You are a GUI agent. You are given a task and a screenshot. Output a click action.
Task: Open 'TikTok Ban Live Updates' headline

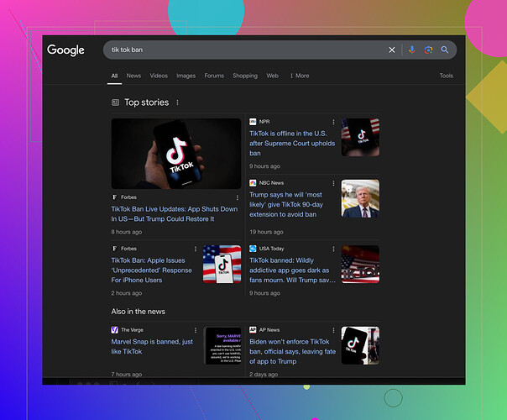(x=175, y=214)
